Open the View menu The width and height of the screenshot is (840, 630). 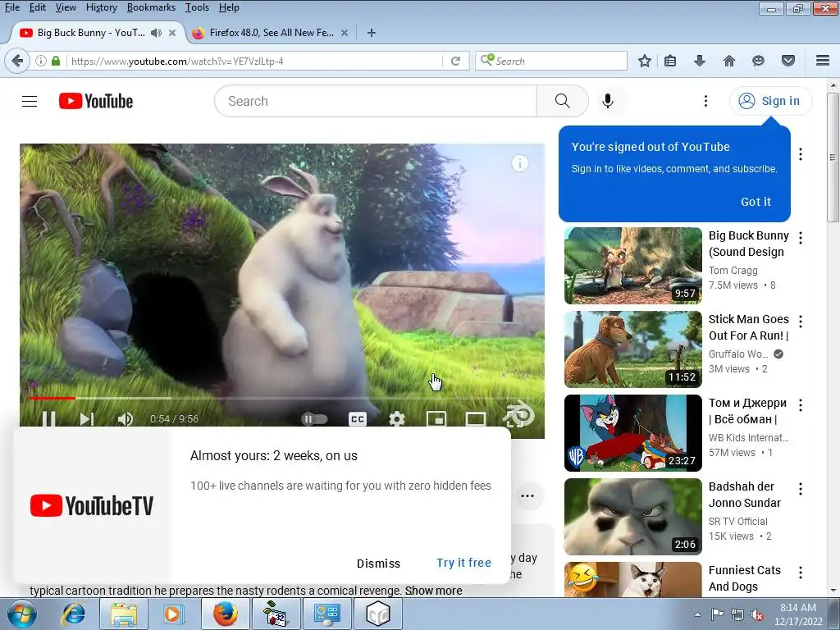pyautogui.click(x=66, y=7)
